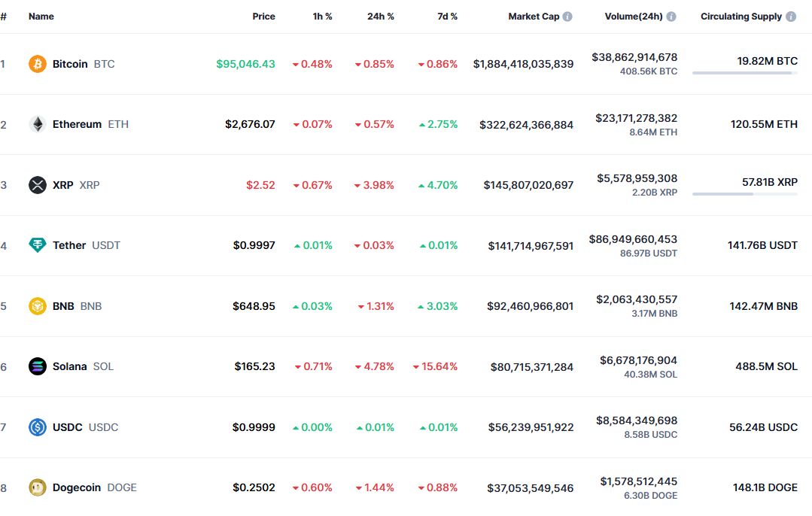
Task: Sort coins by Name column header
Action: 41,17
